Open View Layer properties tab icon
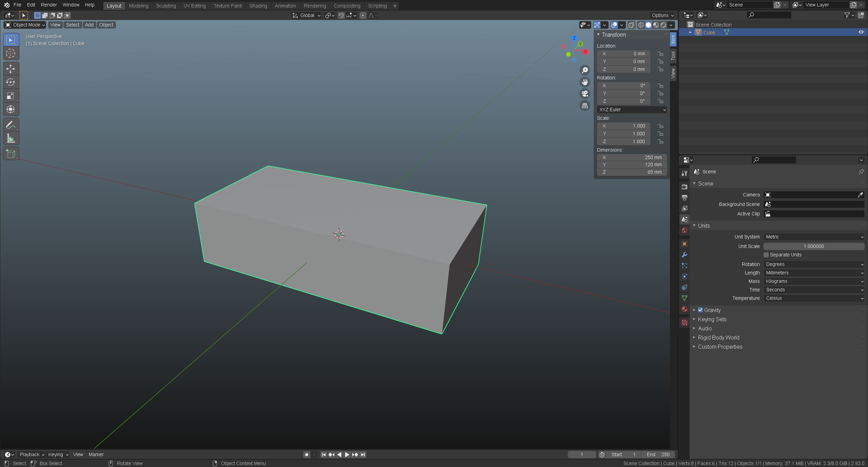This screenshot has height=467, width=868. [685, 208]
